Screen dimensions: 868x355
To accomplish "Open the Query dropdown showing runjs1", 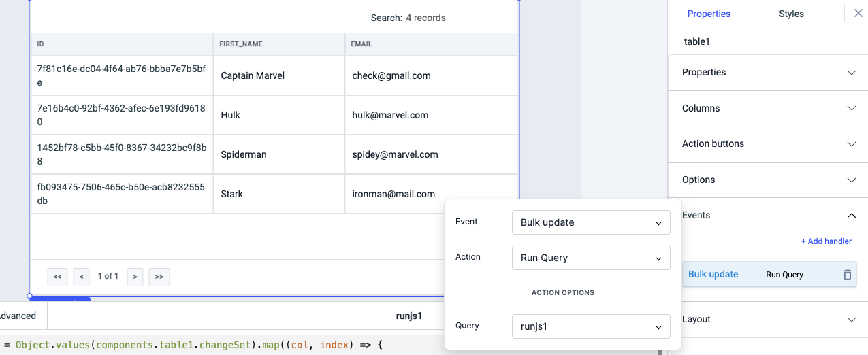I will pyautogui.click(x=590, y=326).
